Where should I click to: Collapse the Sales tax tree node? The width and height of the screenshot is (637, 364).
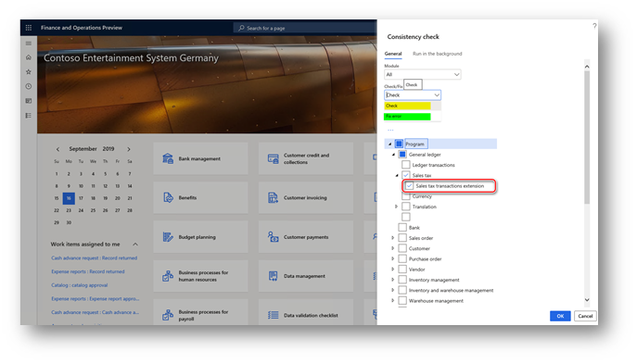coord(397,175)
